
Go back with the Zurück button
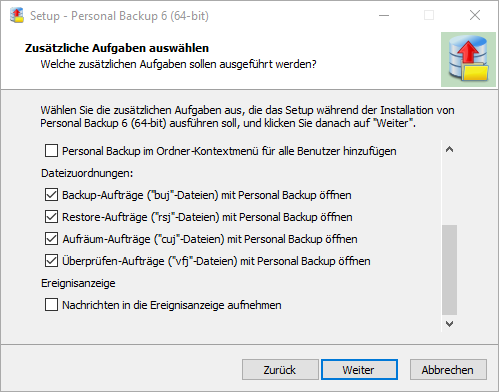tap(280, 370)
